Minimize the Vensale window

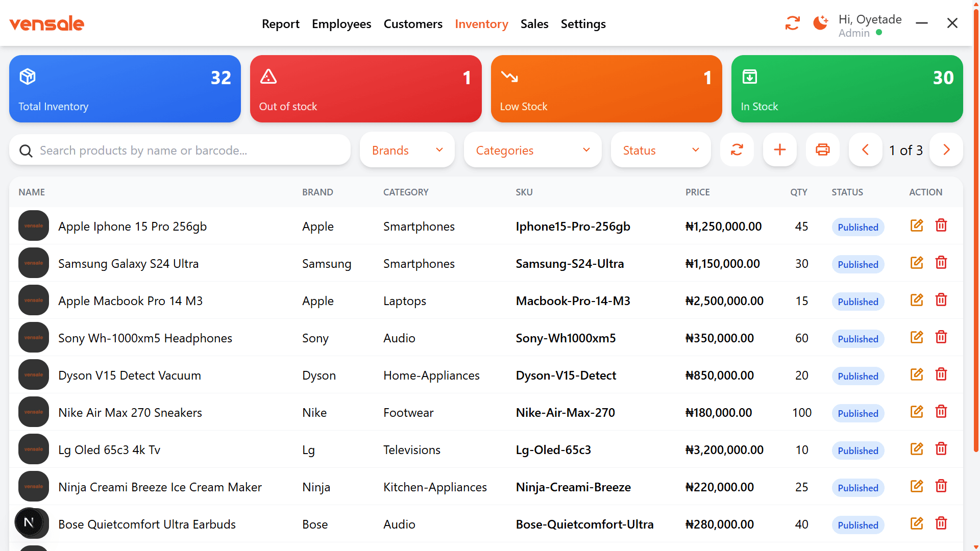pos(921,23)
